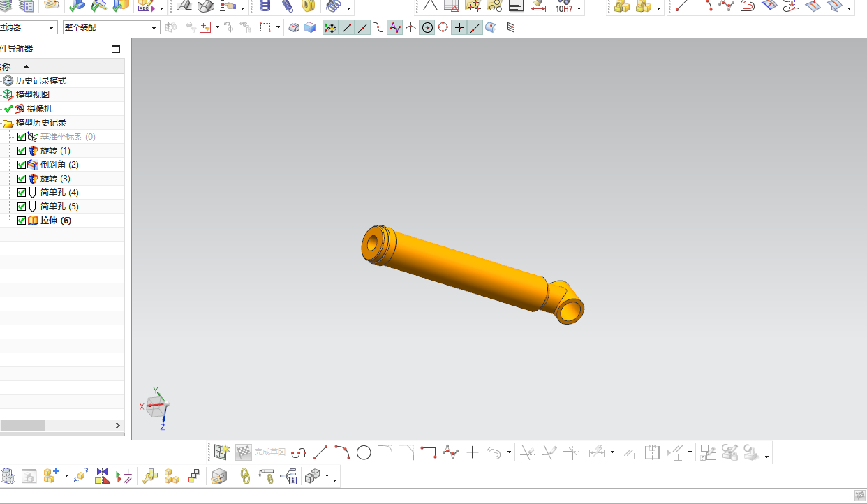
Task: Toggle Enable Snap Point button
Action: pos(331,28)
